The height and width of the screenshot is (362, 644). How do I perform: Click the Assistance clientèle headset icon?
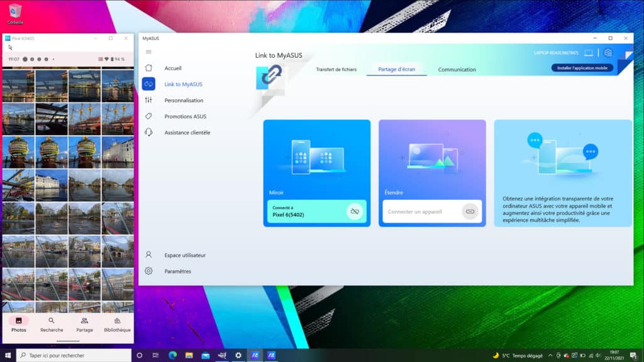[148, 132]
